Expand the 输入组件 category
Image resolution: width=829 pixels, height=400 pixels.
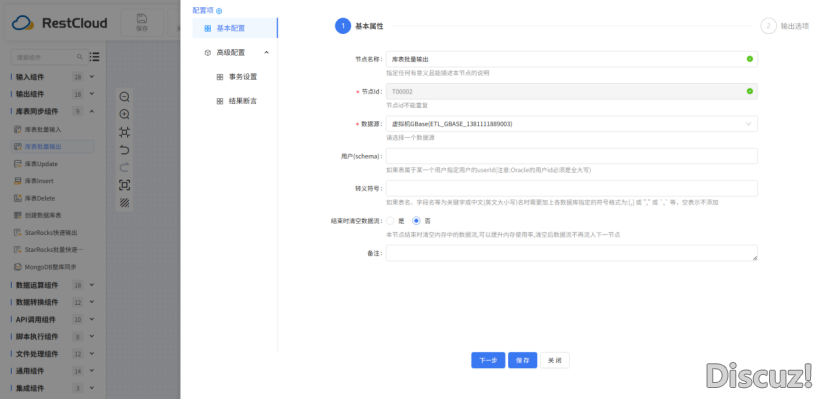(x=91, y=77)
